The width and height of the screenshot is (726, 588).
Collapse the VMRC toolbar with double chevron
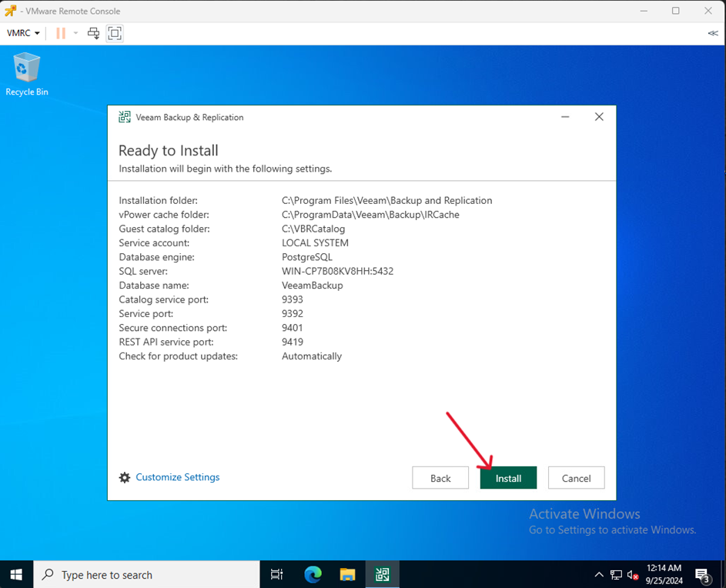pos(713,33)
